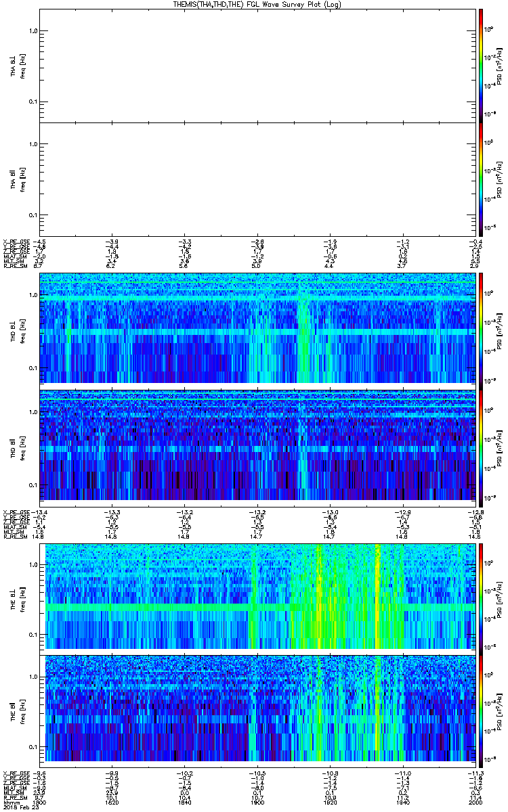Click the -9.6 X_RE_GSE value under THE panels
Viewport: 508px width, 812px height.
click(40, 773)
